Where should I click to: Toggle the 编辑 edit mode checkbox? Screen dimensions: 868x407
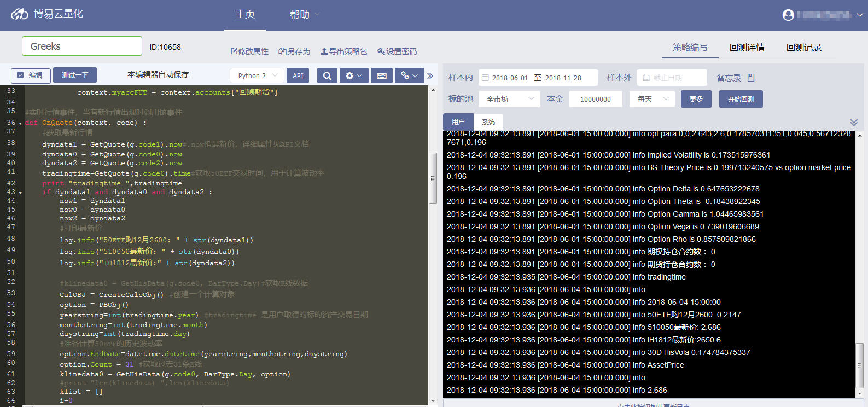[x=21, y=75]
